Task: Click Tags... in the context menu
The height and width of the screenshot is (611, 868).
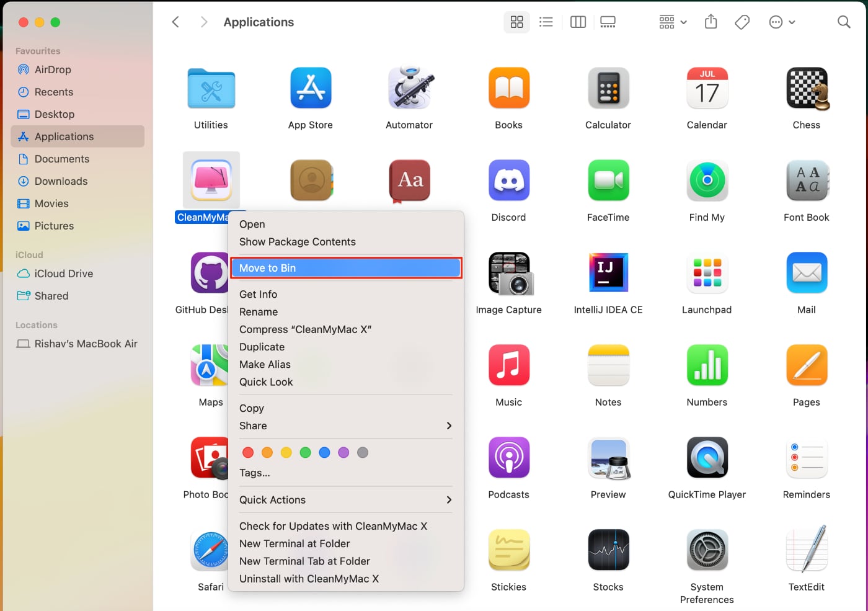Action: tap(346, 473)
